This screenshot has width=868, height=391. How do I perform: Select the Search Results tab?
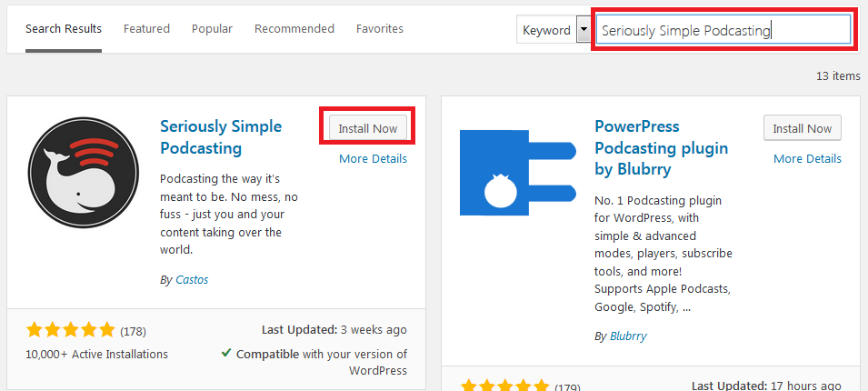pyautogui.click(x=64, y=29)
